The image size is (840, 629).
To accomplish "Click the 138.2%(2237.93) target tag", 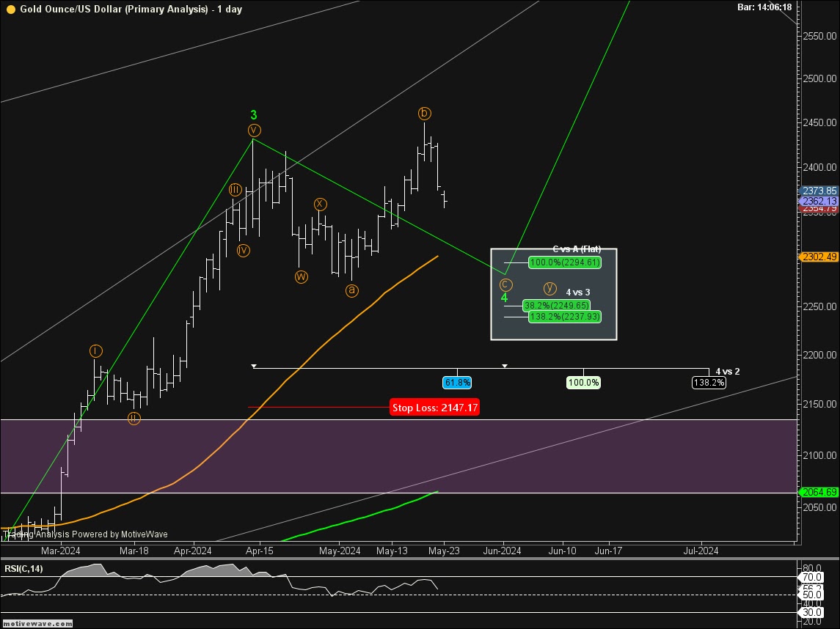I will (565, 317).
